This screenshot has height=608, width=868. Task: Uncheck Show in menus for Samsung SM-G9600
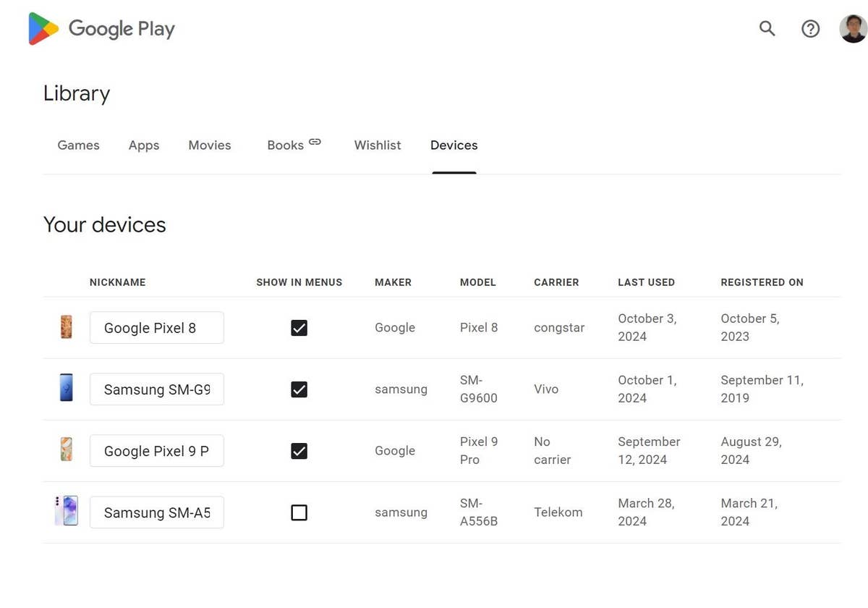299,389
